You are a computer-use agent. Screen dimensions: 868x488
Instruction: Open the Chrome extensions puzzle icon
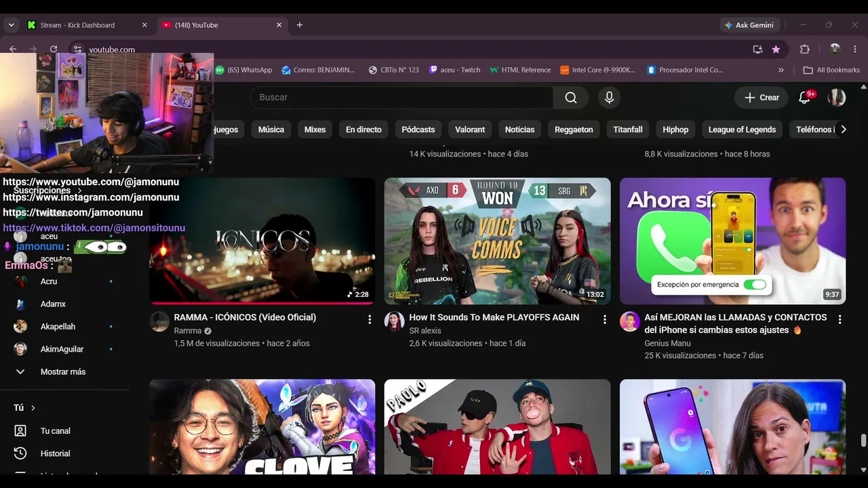tap(805, 49)
